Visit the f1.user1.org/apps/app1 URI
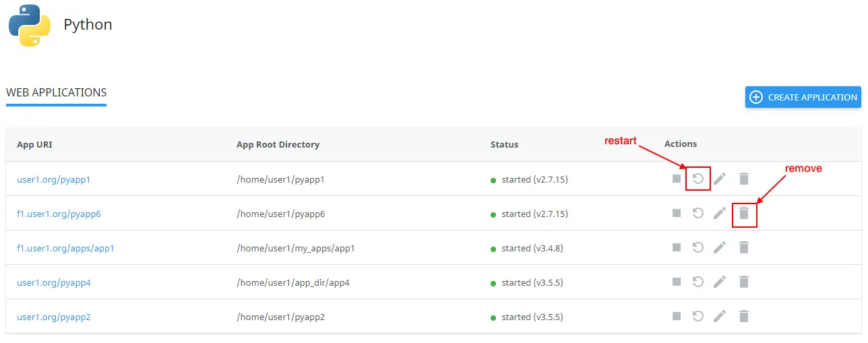The image size is (868, 343). pos(65,248)
